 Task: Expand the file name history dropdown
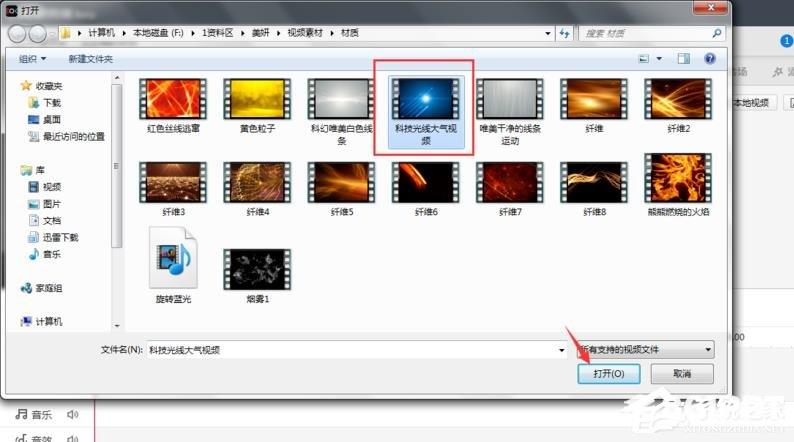pyautogui.click(x=561, y=350)
